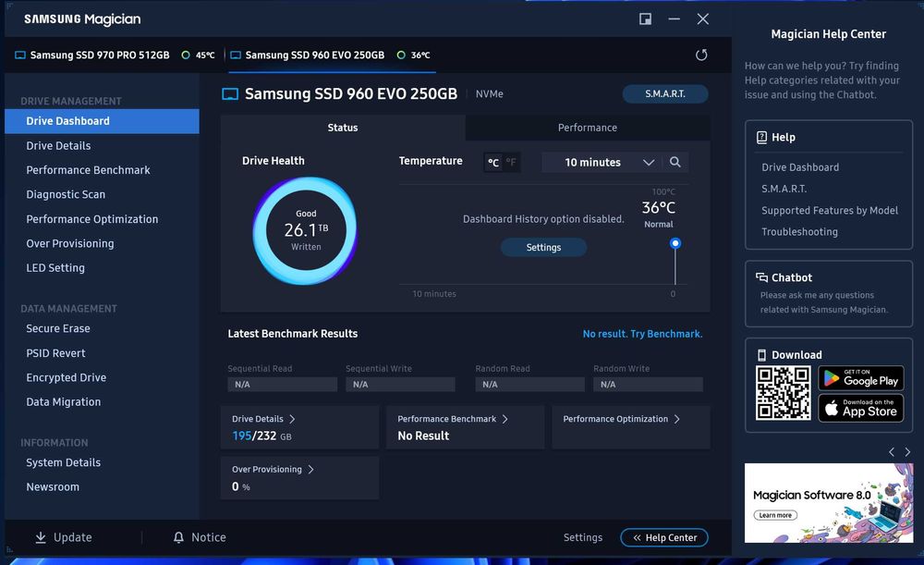This screenshot has height=565, width=924.
Task: Switch to the Status tab
Action: click(343, 128)
